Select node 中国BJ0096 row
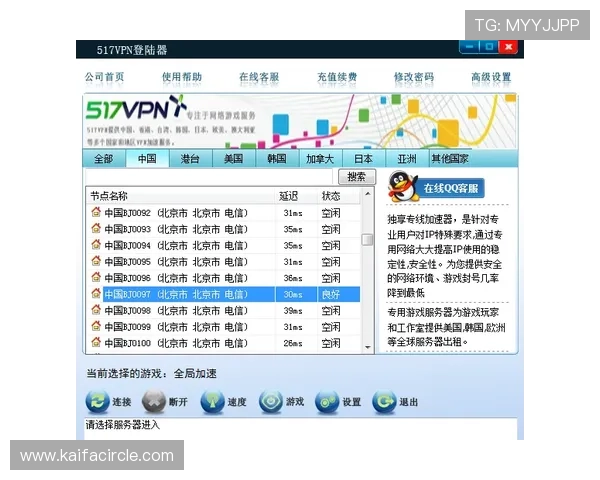This screenshot has height=480, width=600. click(224, 278)
